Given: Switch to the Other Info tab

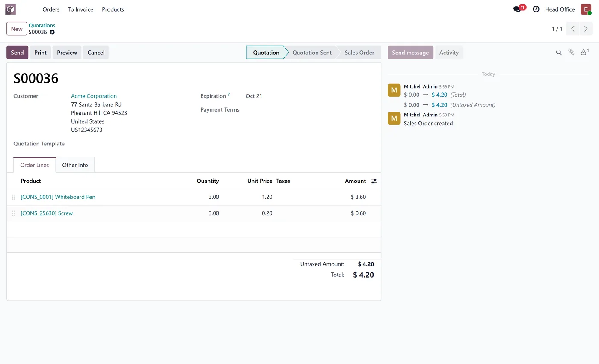Looking at the screenshot, I should (75, 165).
